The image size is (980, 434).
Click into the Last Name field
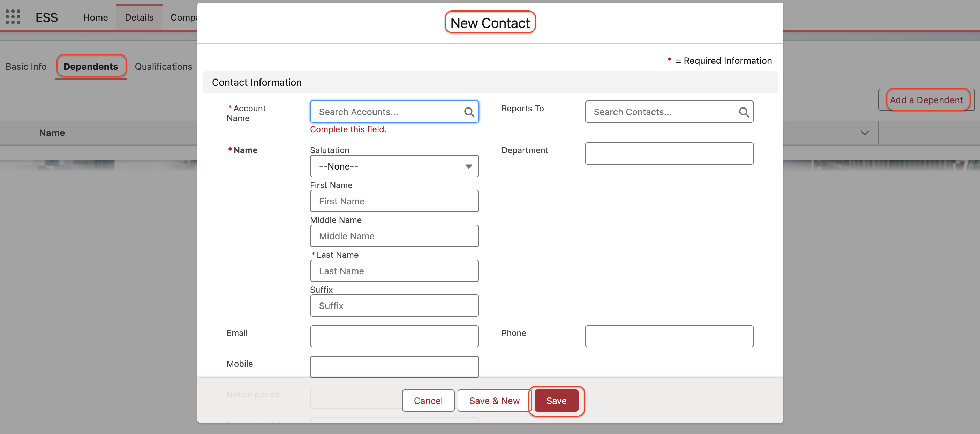394,271
